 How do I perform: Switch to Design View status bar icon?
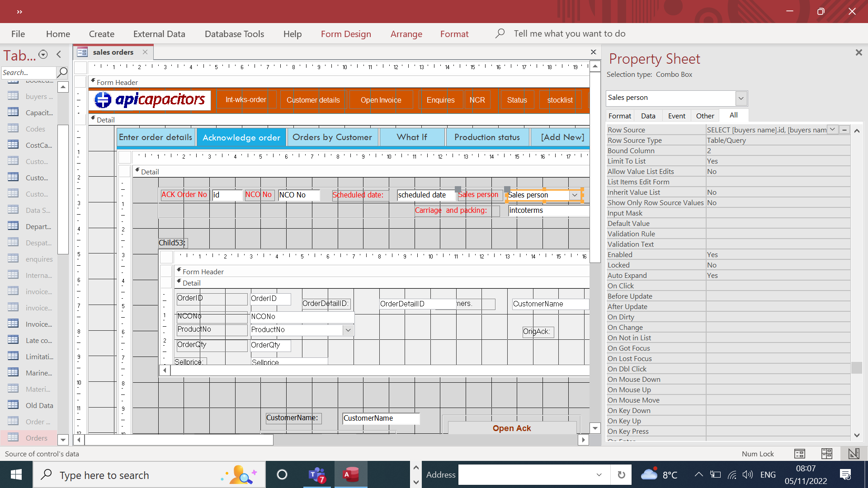(x=854, y=454)
